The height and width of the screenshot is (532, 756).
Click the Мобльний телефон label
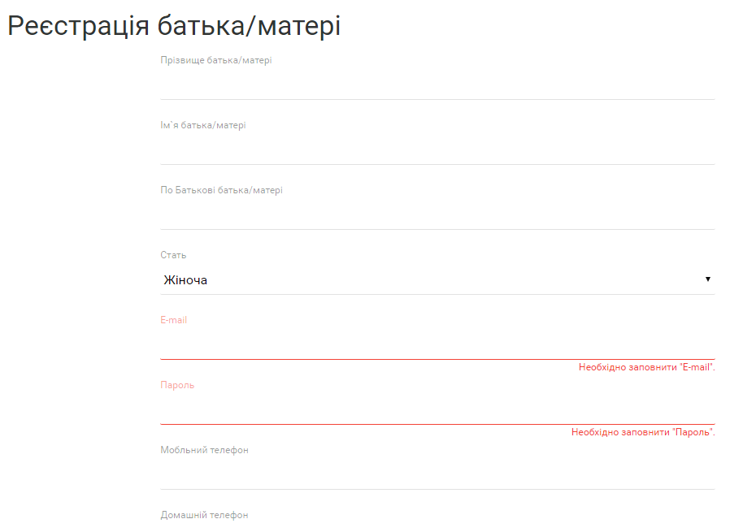(204, 450)
